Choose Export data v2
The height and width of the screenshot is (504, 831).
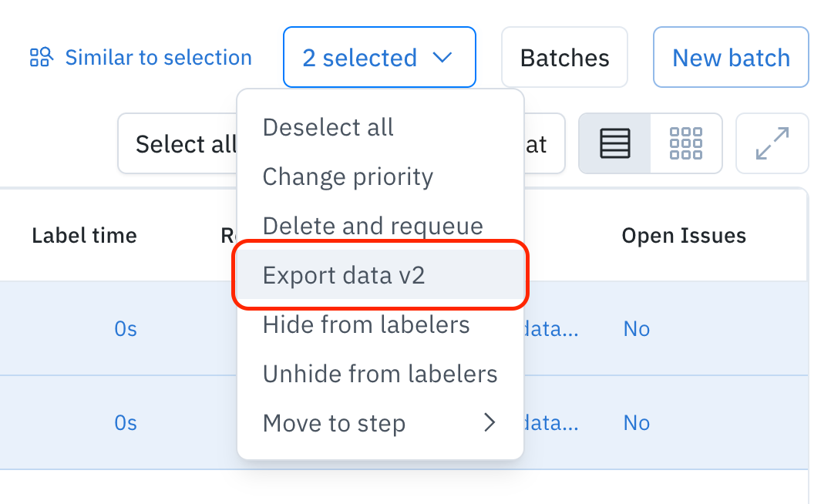pyautogui.click(x=344, y=275)
